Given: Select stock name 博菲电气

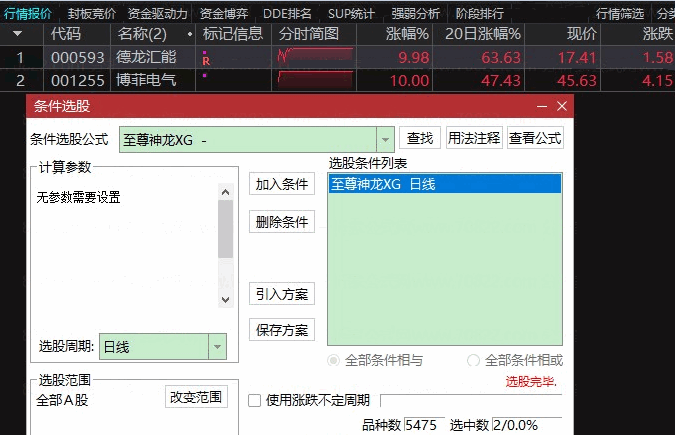Looking at the screenshot, I should (146, 80).
